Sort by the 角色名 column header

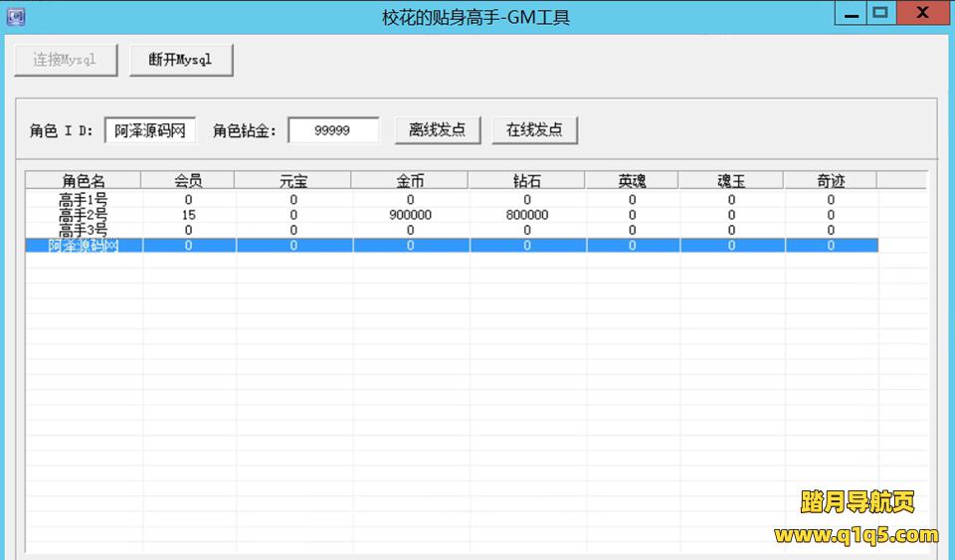click(84, 181)
